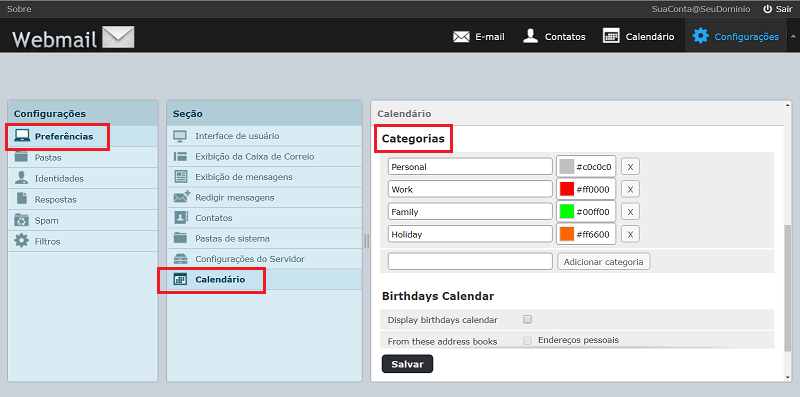
Task: Open the Filtros settings entry
Action: 83,241
